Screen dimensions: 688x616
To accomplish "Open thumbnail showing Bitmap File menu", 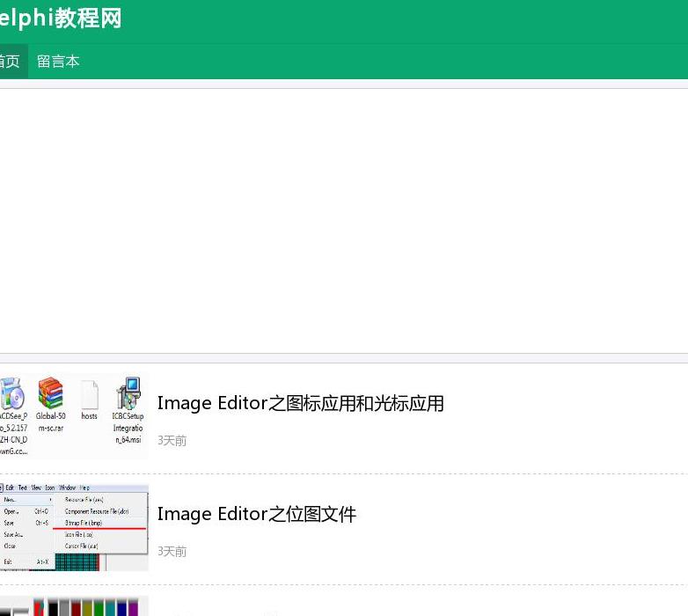I will click(74, 528).
